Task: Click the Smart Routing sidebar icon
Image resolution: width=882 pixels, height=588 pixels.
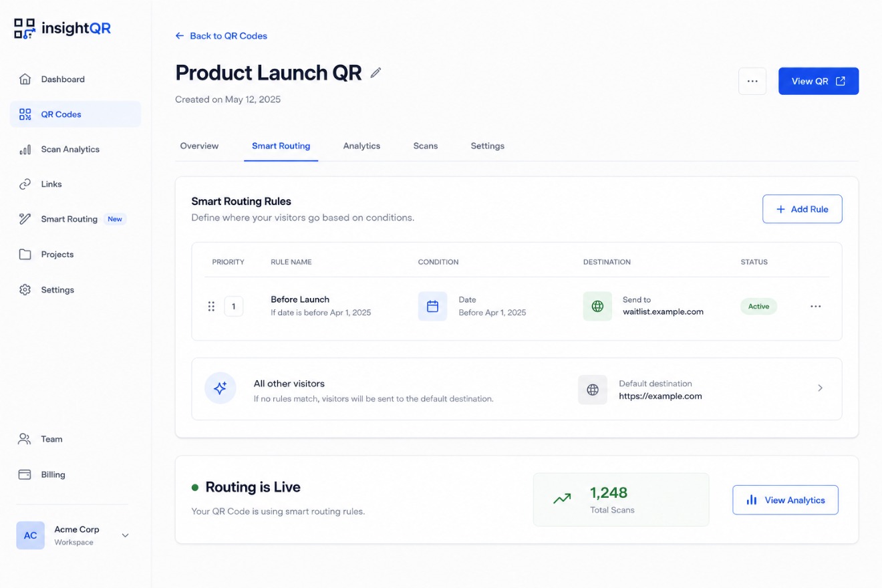Action: click(x=25, y=219)
